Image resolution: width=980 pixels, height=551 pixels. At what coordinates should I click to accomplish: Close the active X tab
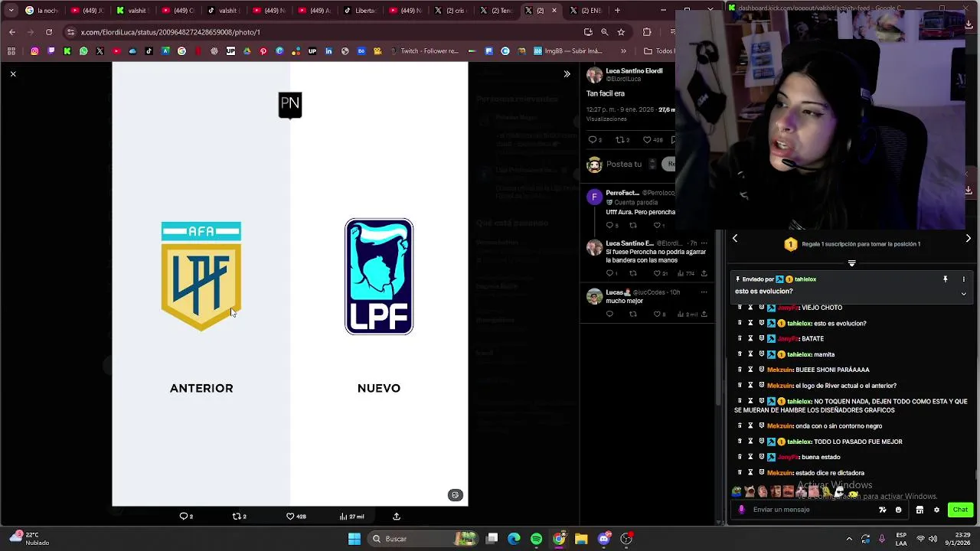(x=554, y=11)
